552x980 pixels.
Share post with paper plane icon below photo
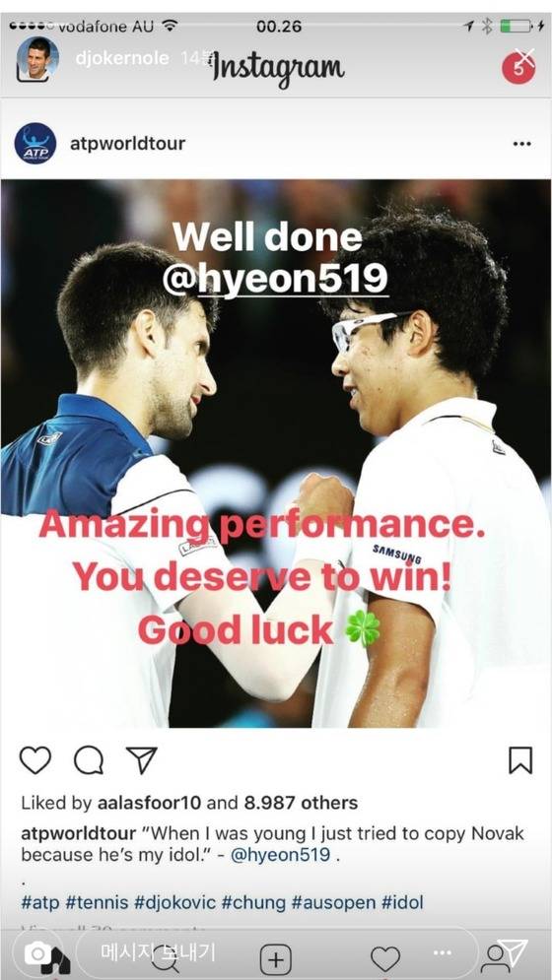click(x=141, y=760)
